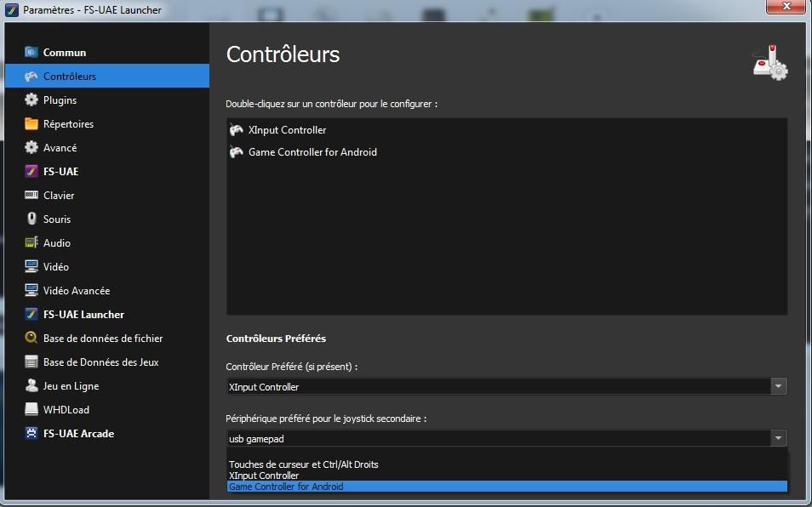The image size is (812, 507).
Task: Select XInput Controller in the controller list
Action: [x=507, y=130]
